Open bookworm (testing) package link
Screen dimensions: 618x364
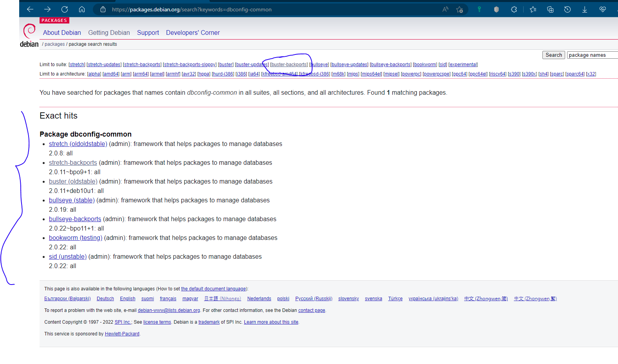coord(76,238)
